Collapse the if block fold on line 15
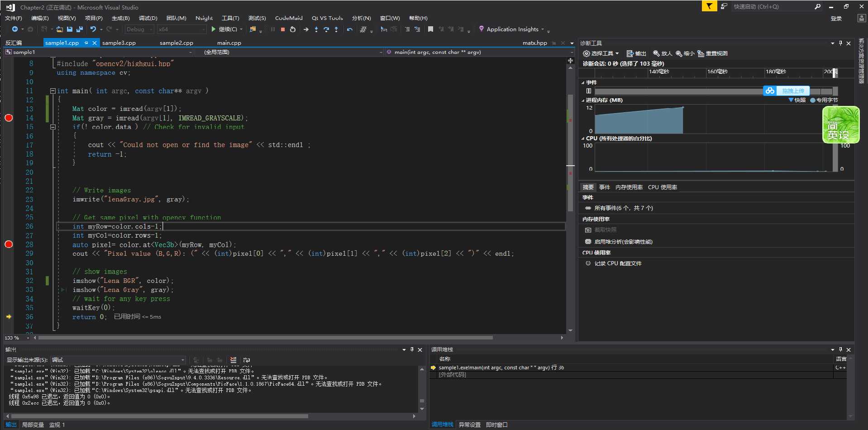Viewport: 868px width, 430px height. click(53, 127)
